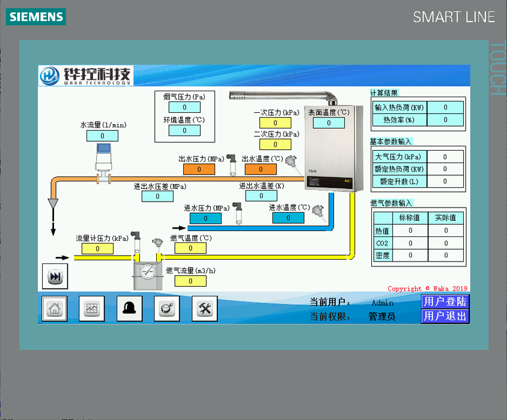This screenshot has width=507, height=420.
Task: Click the 用户退出 logout button
Action: pos(445,316)
